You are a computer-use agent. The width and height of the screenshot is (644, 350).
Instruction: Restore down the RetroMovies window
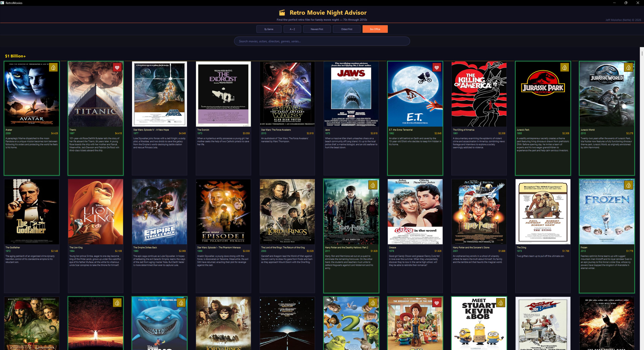pos(626,3)
